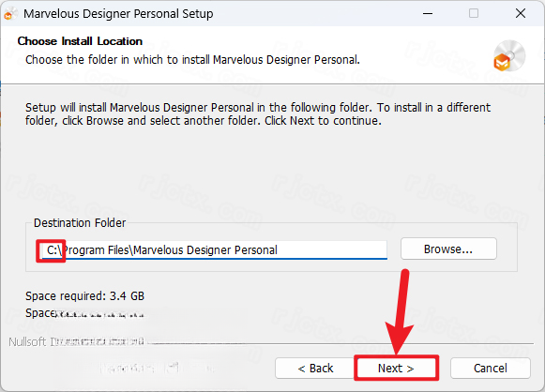The image size is (545, 392).
Task: Go back with the < Back button
Action: 315,368
